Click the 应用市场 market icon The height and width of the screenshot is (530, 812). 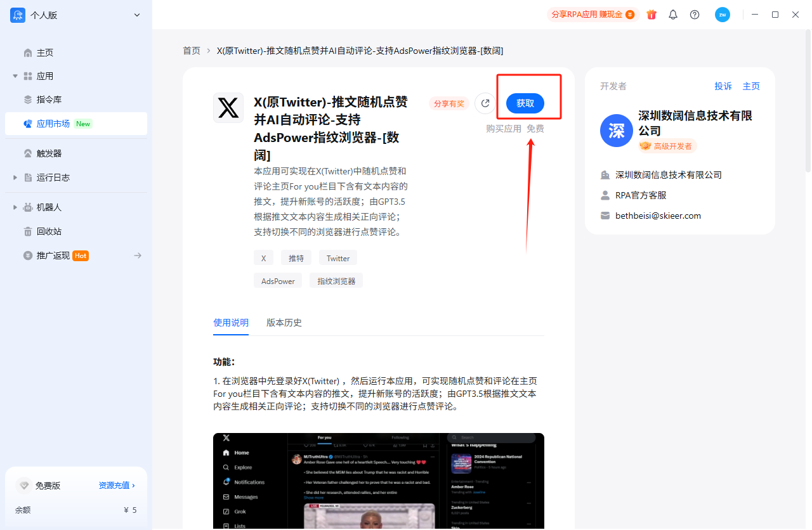[x=28, y=124]
